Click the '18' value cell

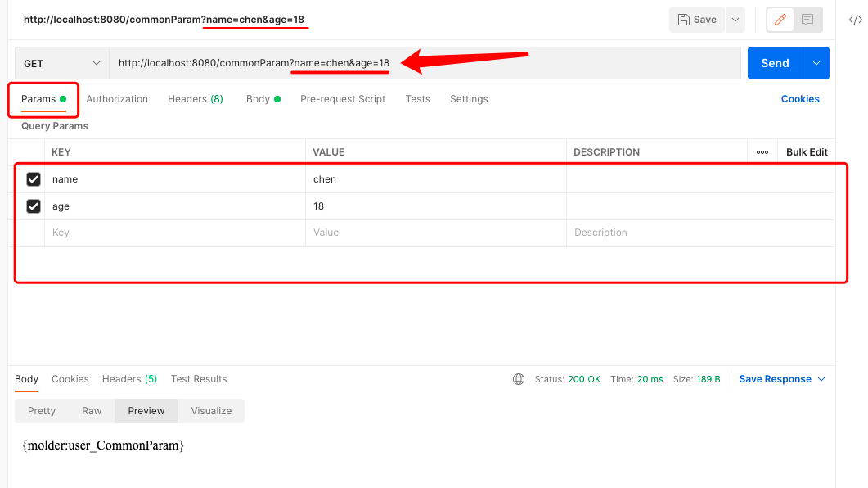pyautogui.click(x=436, y=206)
